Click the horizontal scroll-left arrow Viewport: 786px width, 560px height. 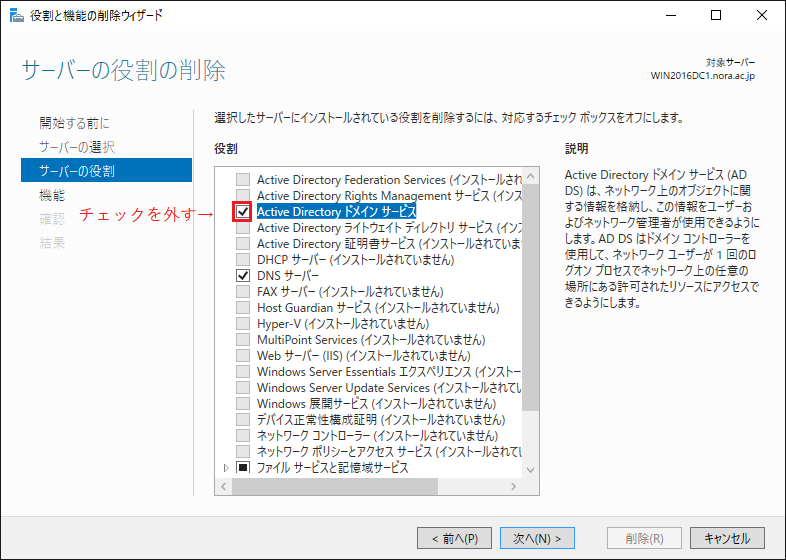[x=224, y=486]
